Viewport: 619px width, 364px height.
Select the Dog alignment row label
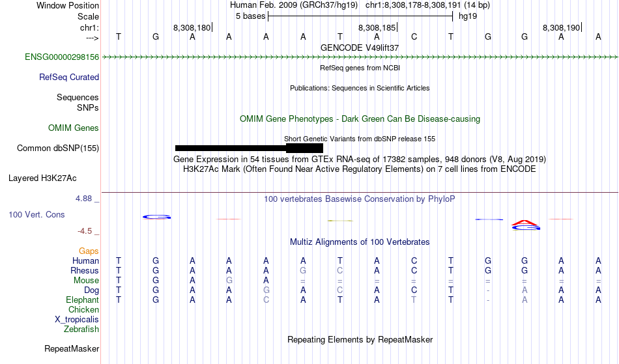pyautogui.click(x=92, y=290)
